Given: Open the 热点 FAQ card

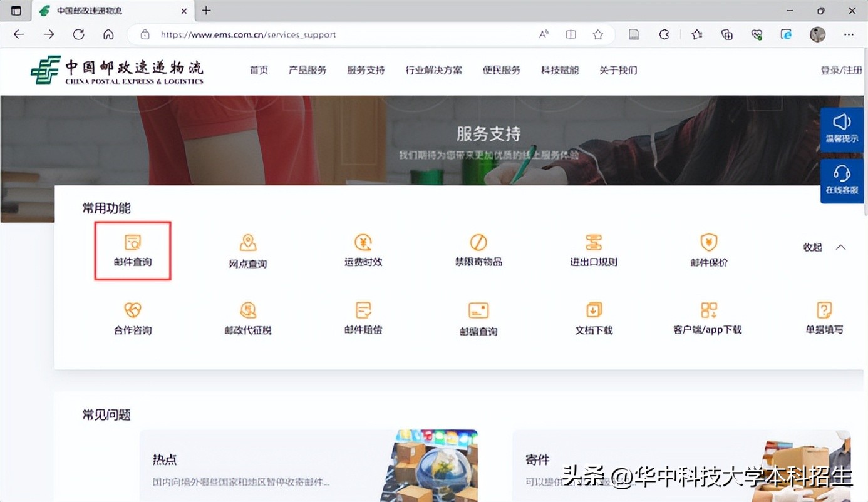Looking at the screenshot, I should point(308,465).
